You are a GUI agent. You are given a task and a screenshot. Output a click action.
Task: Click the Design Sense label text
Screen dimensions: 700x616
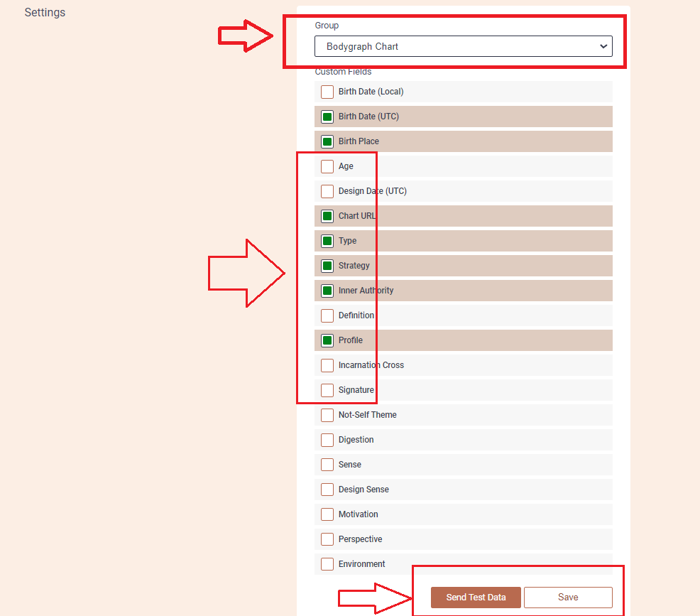click(363, 490)
